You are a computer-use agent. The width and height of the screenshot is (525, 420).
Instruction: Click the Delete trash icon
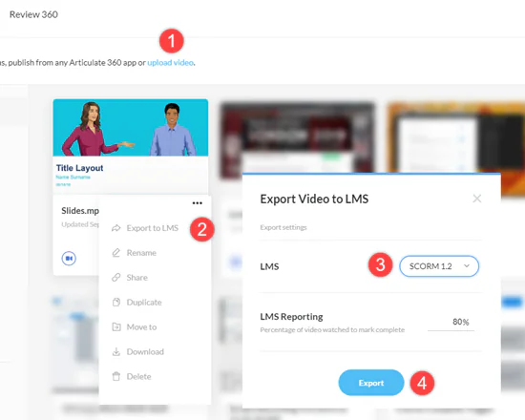tap(115, 376)
